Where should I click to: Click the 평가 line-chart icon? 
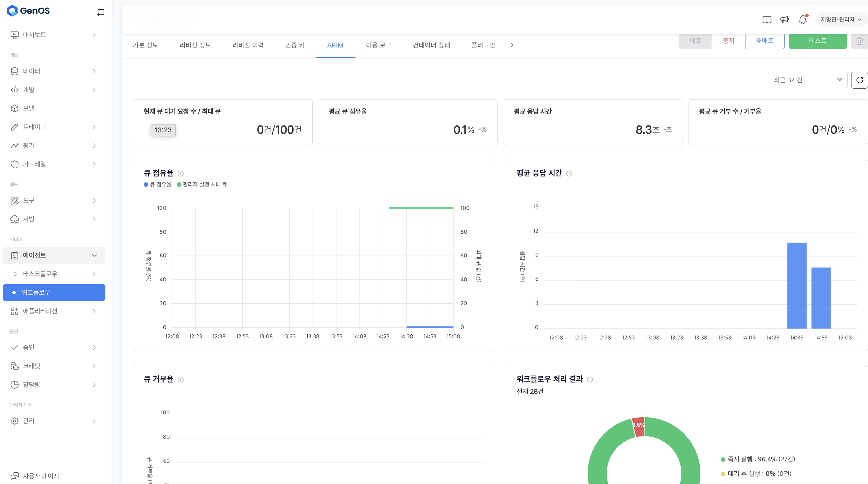[14, 145]
